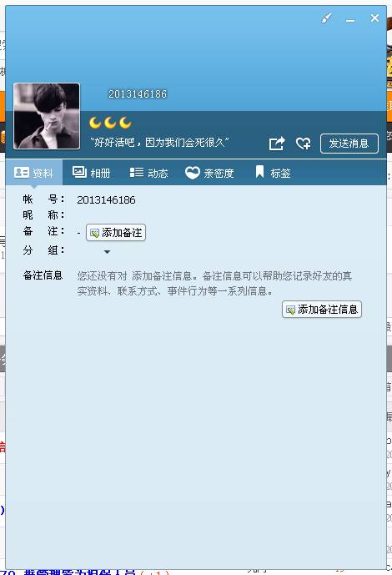
Task: Click the third moon level icon
Action: coord(125,123)
